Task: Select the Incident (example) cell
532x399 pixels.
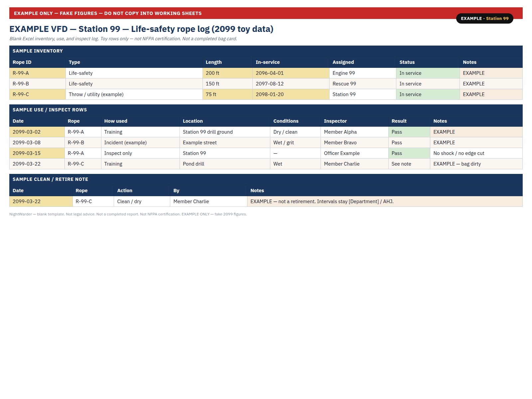Action: [140, 143]
